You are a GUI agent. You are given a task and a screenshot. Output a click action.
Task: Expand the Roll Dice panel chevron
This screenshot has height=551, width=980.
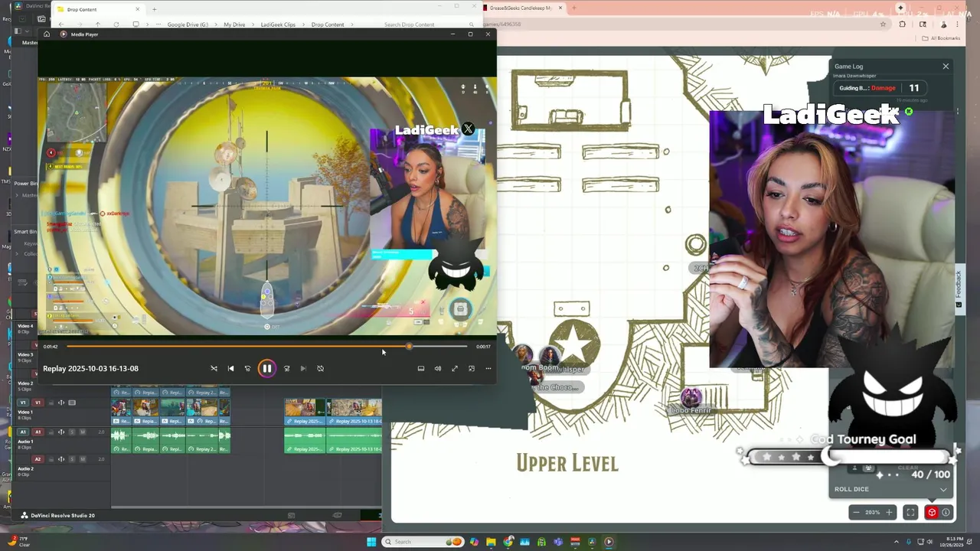(x=943, y=489)
